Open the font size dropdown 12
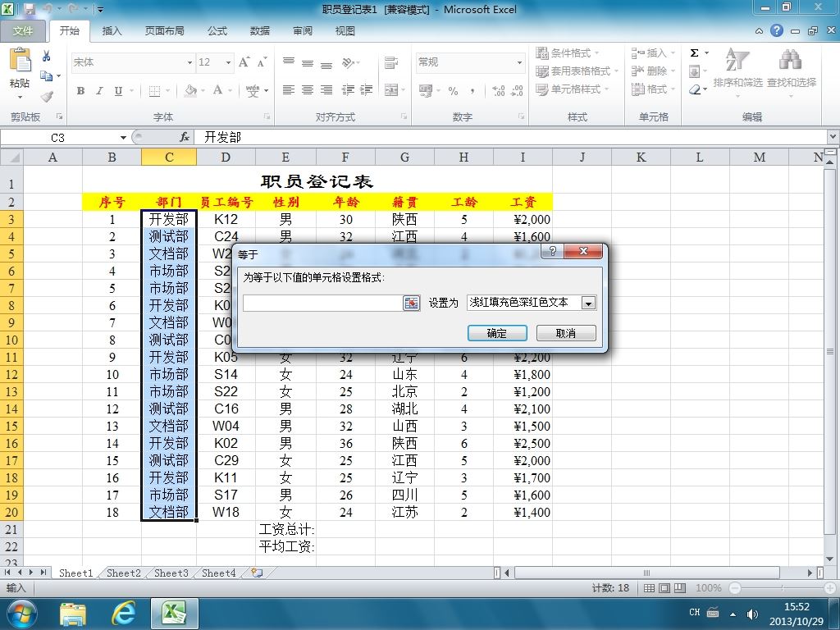Screen dimensions: 840x630 (228, 62)
